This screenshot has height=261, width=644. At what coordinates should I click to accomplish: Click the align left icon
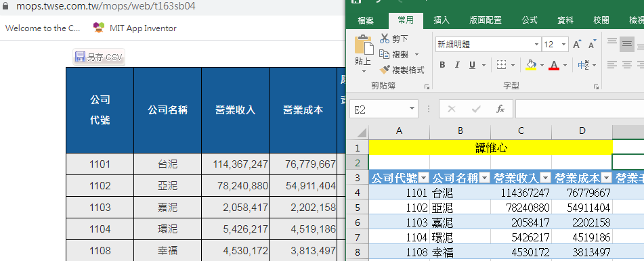(612, 65)
